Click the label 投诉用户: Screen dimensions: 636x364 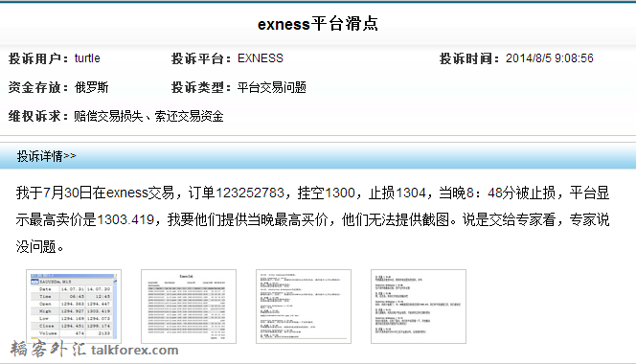pyautogui.click(x=38, y=58)
